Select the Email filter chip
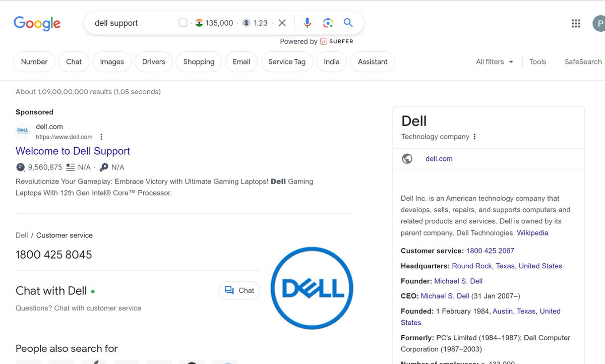Viewport: 605px width, 364px height. [x=241, y=62]
